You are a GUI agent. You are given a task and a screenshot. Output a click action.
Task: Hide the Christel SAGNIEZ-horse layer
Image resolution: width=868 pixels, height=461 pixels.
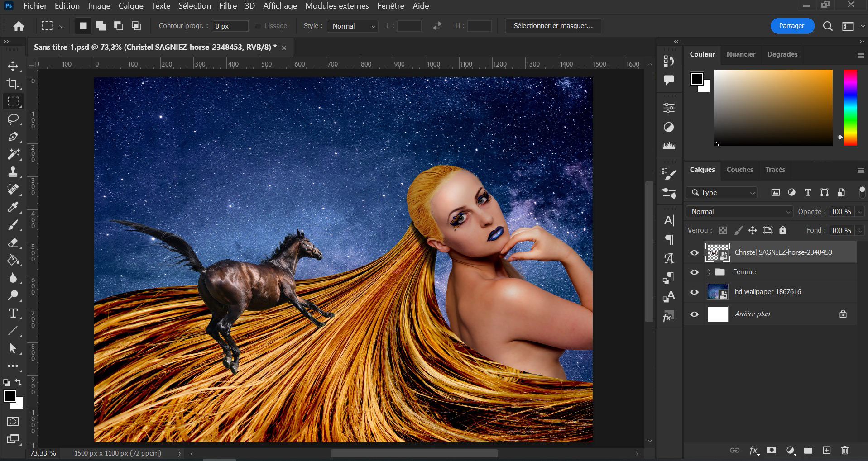click(x=694, y=252)
